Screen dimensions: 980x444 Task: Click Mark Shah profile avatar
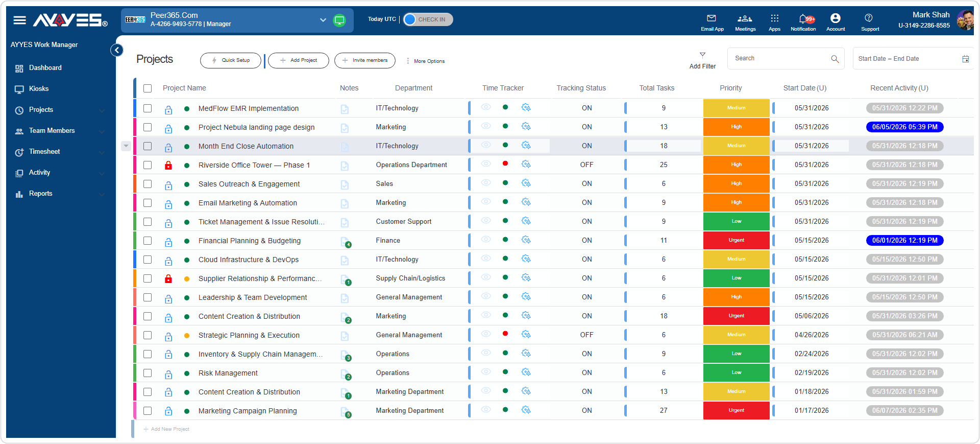(x=965, y=20)
